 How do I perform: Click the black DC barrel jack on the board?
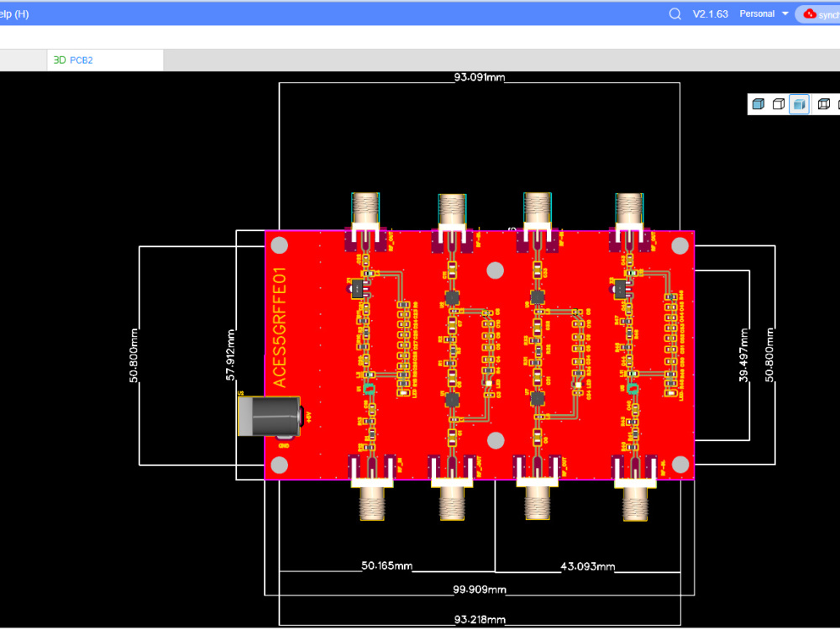coord(267,414)
